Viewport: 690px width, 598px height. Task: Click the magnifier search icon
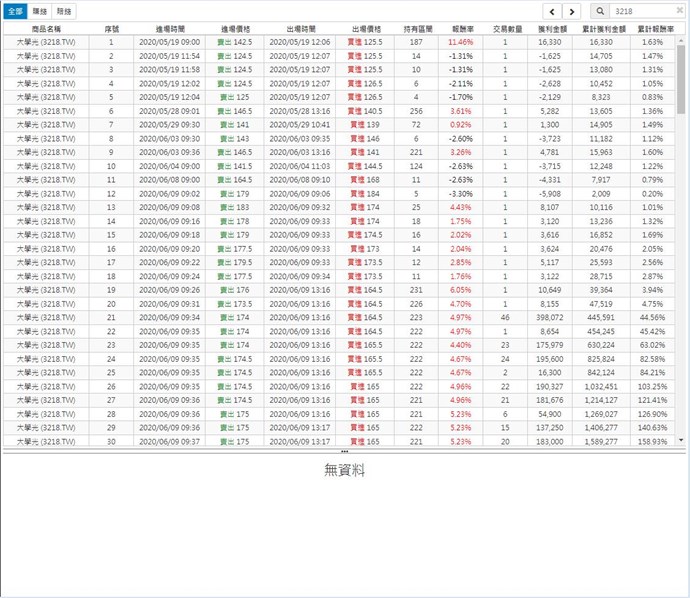point(599,11)
